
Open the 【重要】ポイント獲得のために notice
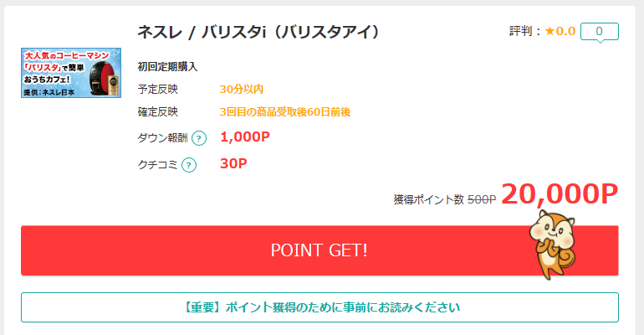[319, 307]
